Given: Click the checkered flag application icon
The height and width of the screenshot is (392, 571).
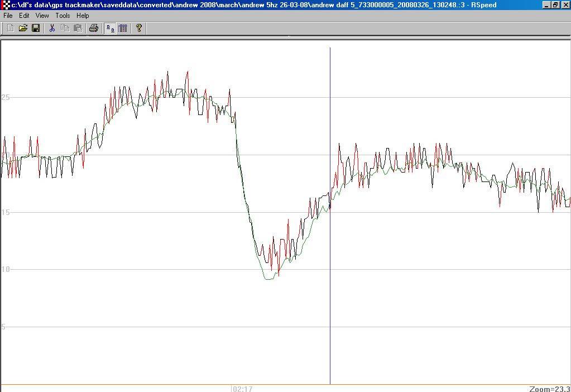Looking at the screenshot, I should coord(5,5).
